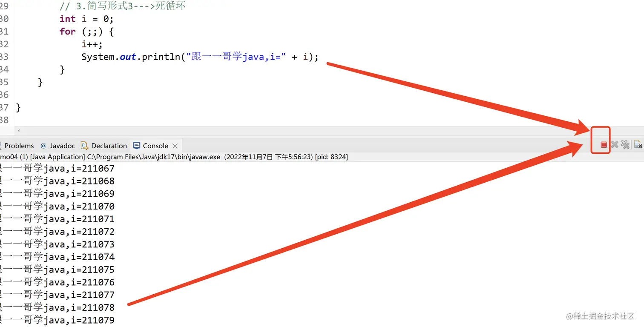The image size is (644, 330).
Task: Click the '死循环' comment line
Action: tap(123, 6)
